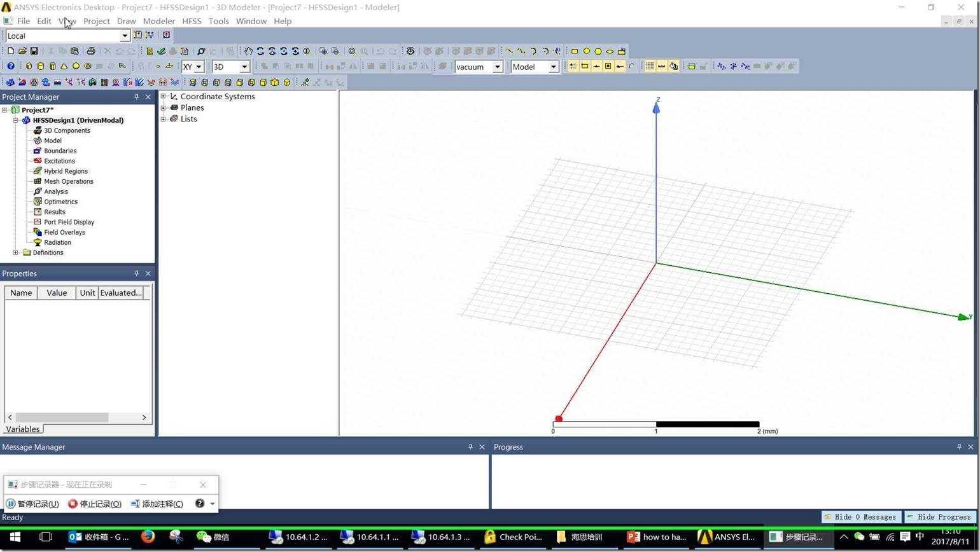Open the vacuum material dropdown

pyautogui.click(x=498, y=67)
